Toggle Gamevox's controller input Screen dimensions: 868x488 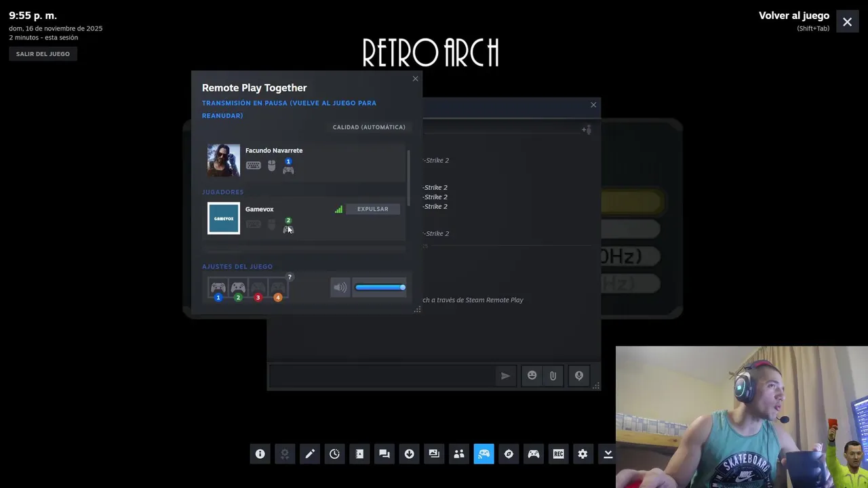pos(288,226)
